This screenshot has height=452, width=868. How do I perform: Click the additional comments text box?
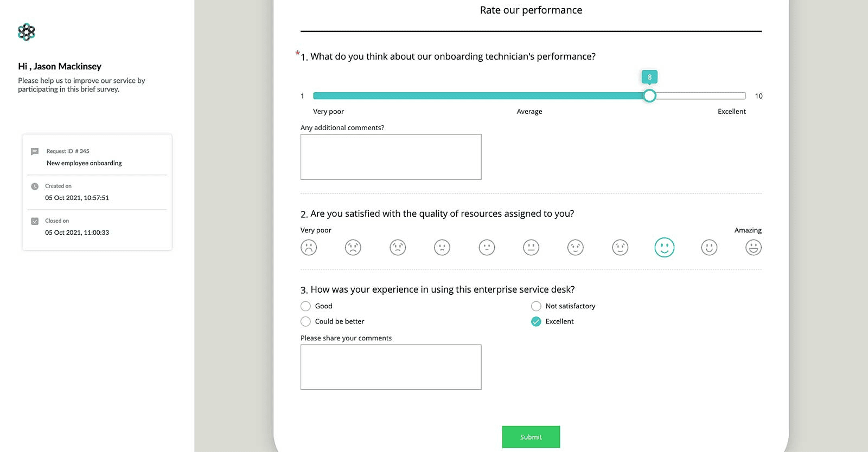[x=391, y=157]
